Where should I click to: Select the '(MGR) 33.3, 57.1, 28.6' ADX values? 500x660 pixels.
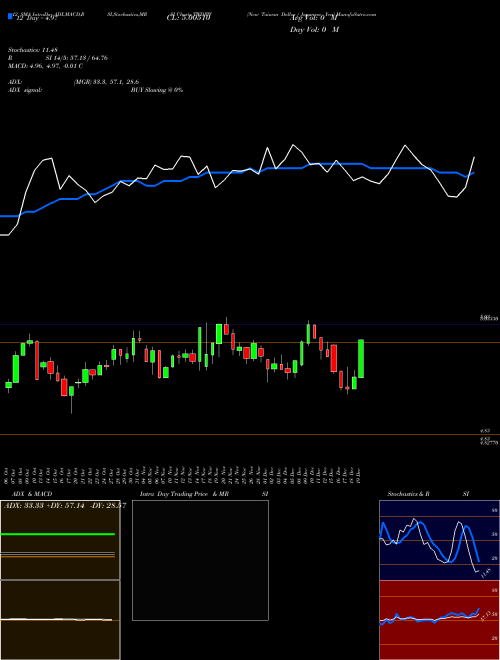click(106, 82)
